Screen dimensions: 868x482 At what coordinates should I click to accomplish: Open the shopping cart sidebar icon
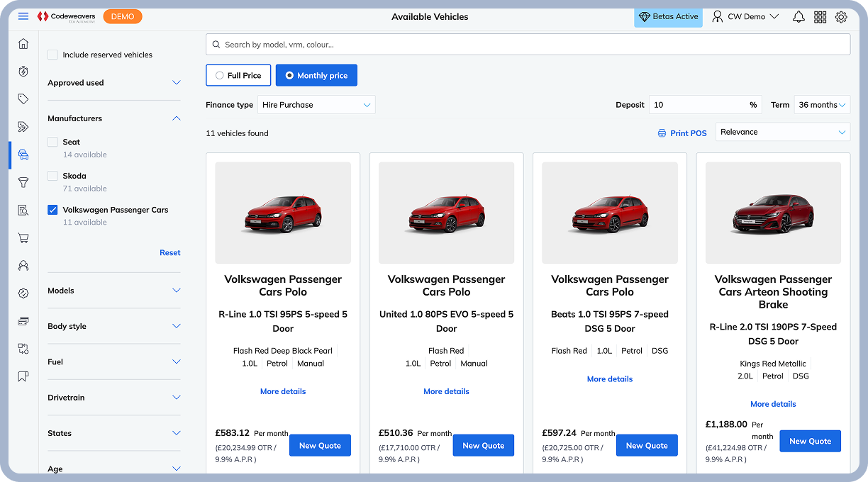(x=23, y=238)
